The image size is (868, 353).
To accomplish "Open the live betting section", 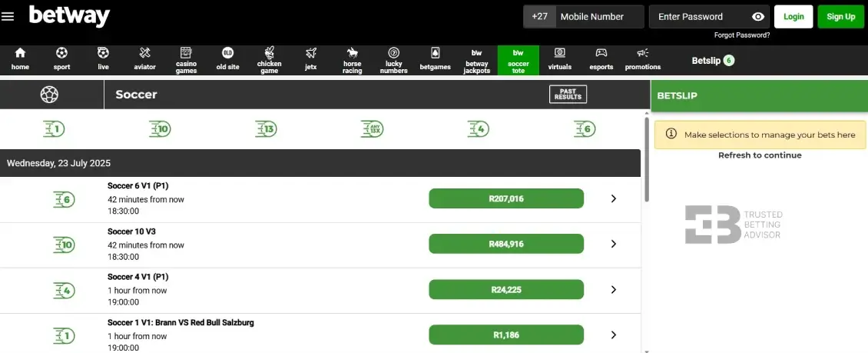I will point(103,60).
